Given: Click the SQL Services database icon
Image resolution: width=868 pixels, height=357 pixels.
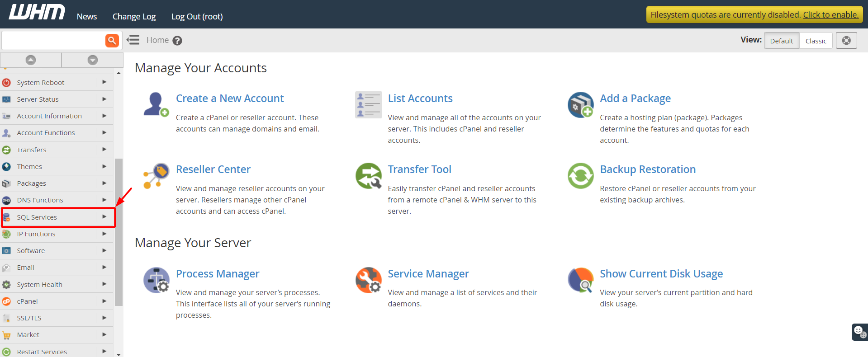Looking at the screenshot, I should pyautogui.click(x=6, y=217).
